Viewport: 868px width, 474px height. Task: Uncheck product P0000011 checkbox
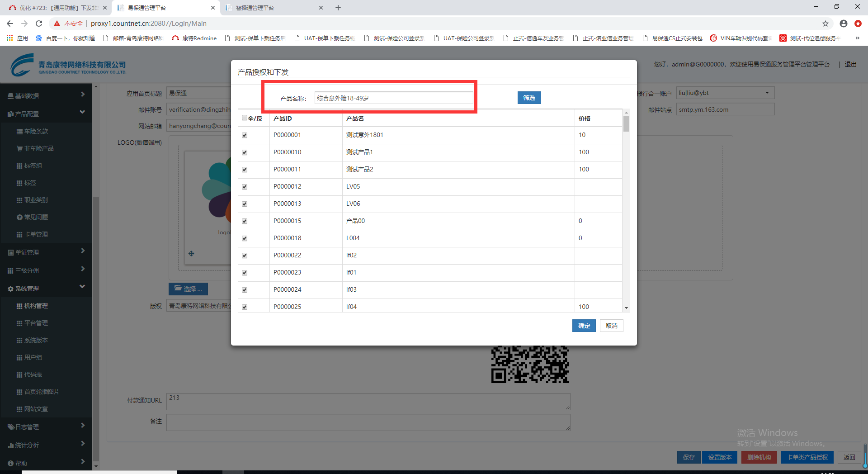click(245, 170)
